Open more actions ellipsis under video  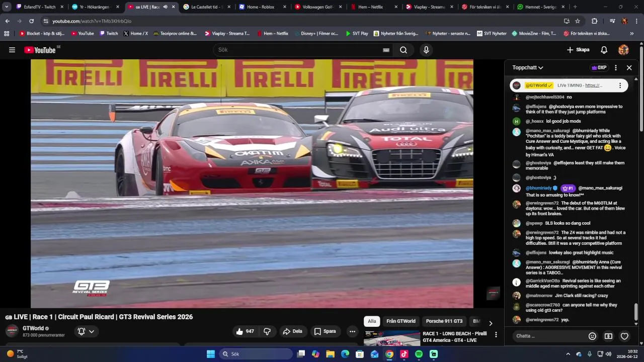click(352, 331)
